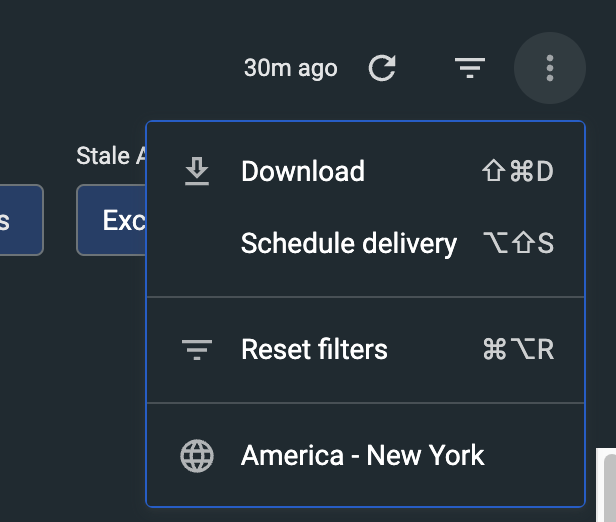The width and height of the screenshot is (616, 522).
Task: Click the ⌘⌥R shortcut hint
Action: (x=517, y=350)
